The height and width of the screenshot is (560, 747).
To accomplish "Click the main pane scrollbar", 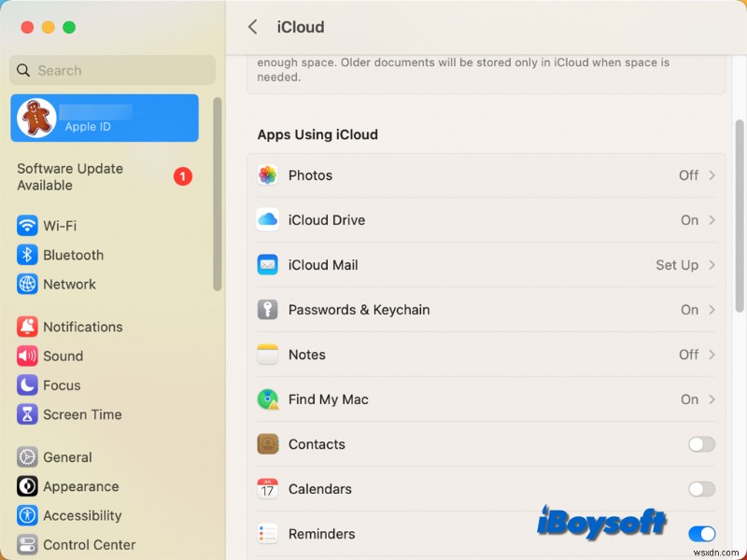I will [740, 216].
